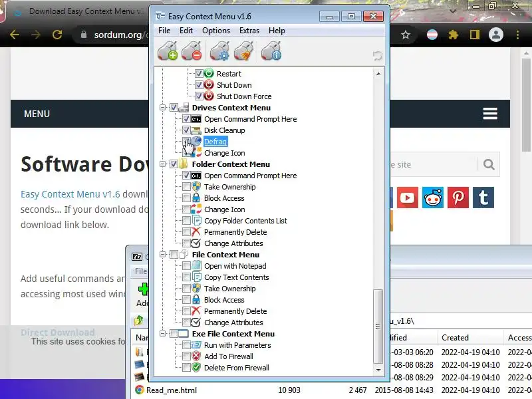
Task: Click the Reddit social icon on the webpage
Action: [x=433, y=198]
